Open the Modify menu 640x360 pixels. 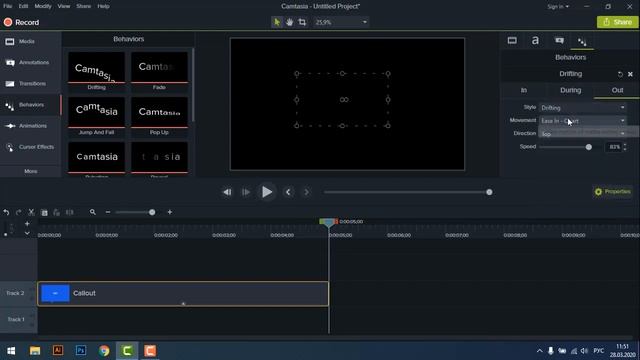tap(43, 6)
